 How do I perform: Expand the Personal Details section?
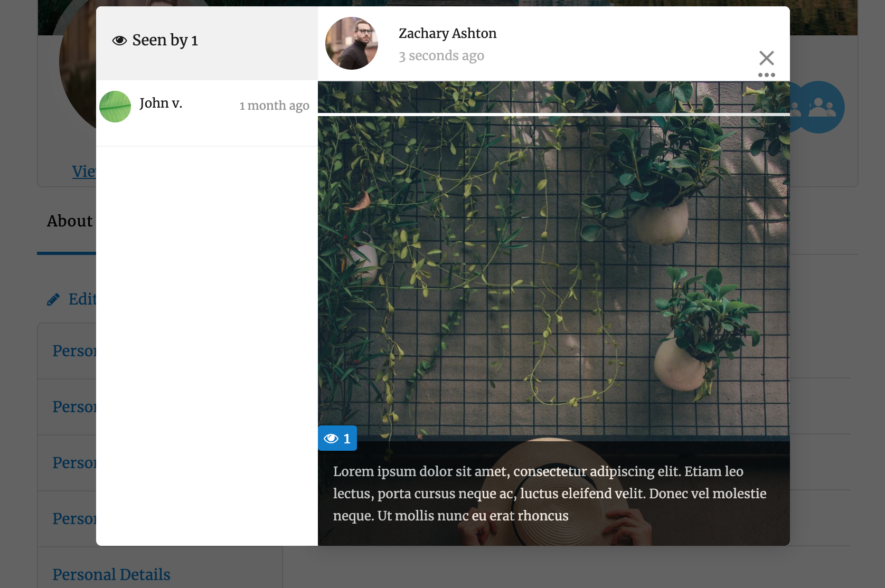[x=111, y=574]
